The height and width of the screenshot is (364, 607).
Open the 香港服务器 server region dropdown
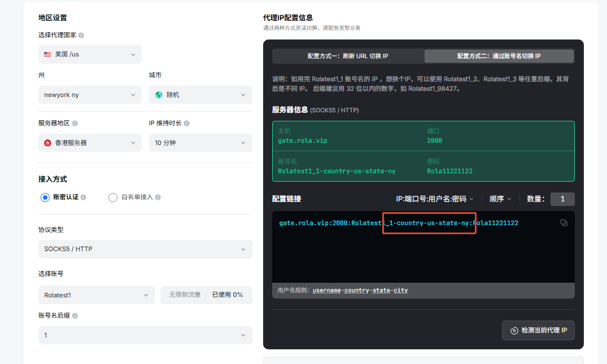90,143
